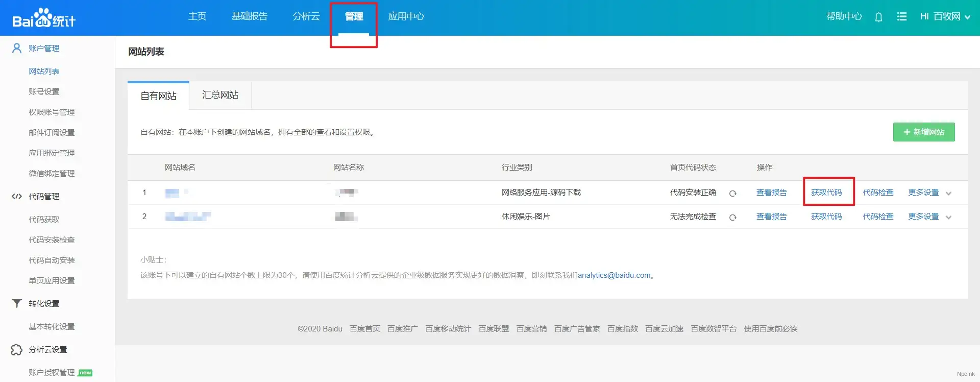Click 获取代码 for the 休闲娱乐-图片 row
The width and height of the screenshot is (980, 382).
pos(826,217)
